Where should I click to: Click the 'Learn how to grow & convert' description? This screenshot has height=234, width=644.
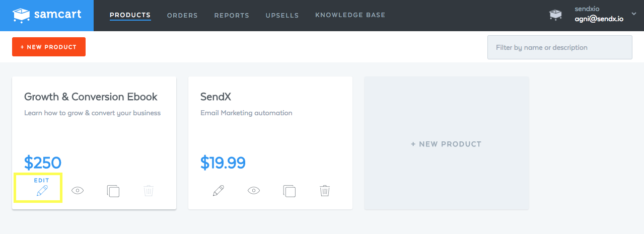(x=92, y=113)
